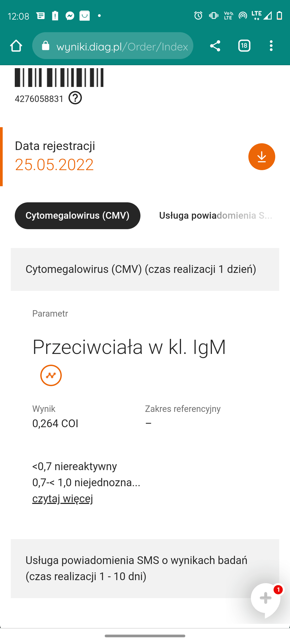Tap the barcode image
Image resolution: width=290 pixels, height=644 pixels.
coord(59,78)
